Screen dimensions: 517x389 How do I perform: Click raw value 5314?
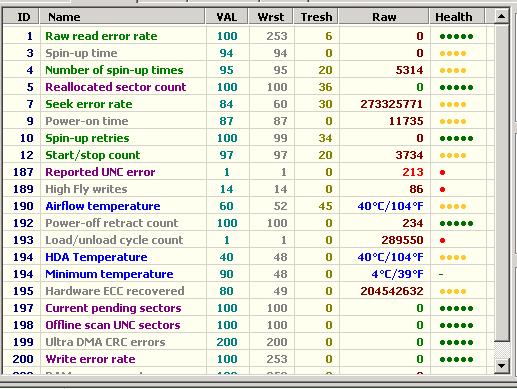(409, 70)
